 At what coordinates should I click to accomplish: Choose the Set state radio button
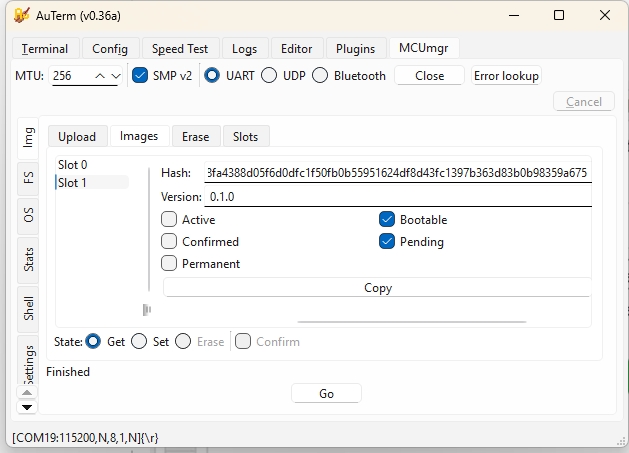pyautogui.click(x=140, y=342)
